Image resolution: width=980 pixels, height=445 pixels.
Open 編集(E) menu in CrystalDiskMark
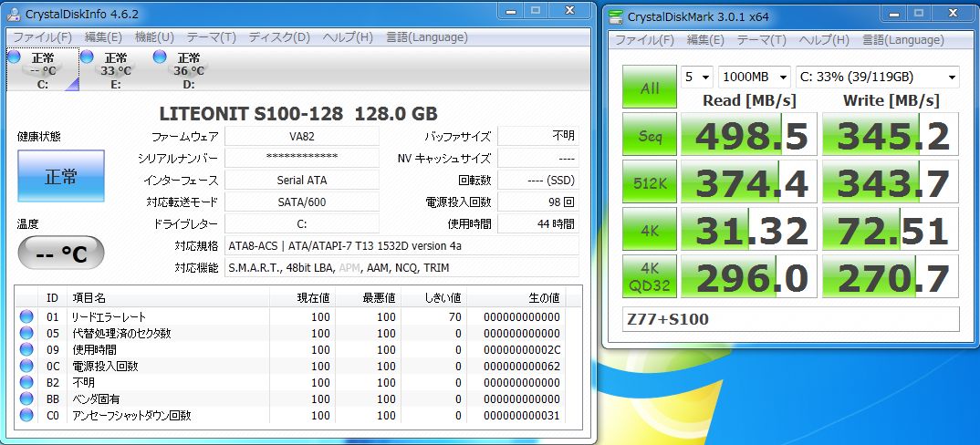point(705,40)
